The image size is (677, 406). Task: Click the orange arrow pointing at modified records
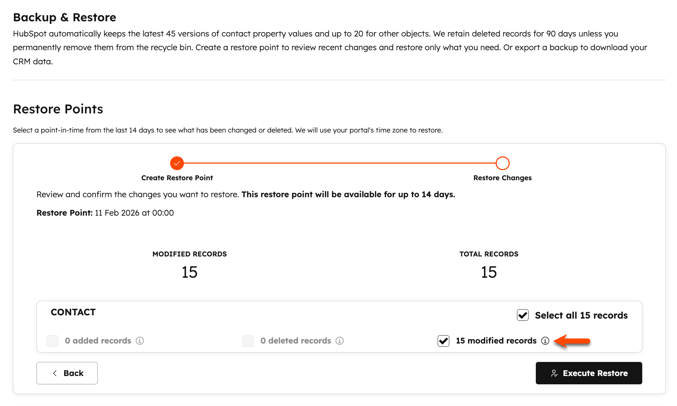tap(572, 341)
